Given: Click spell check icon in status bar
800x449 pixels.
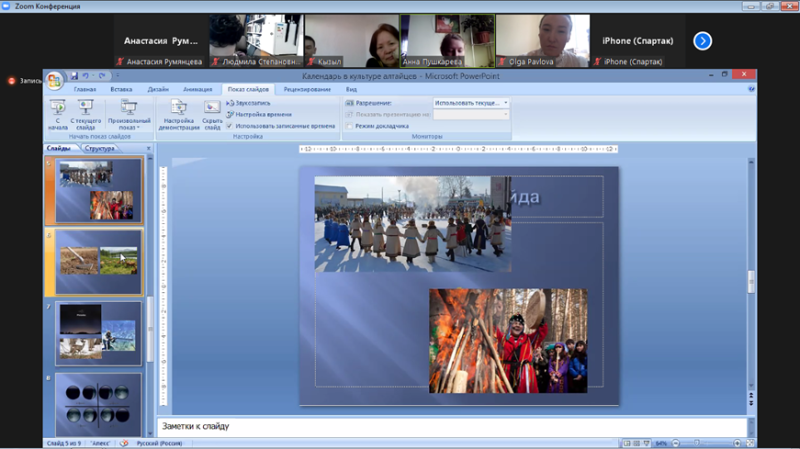Looking at the screenshot, I should click(124, 443).
